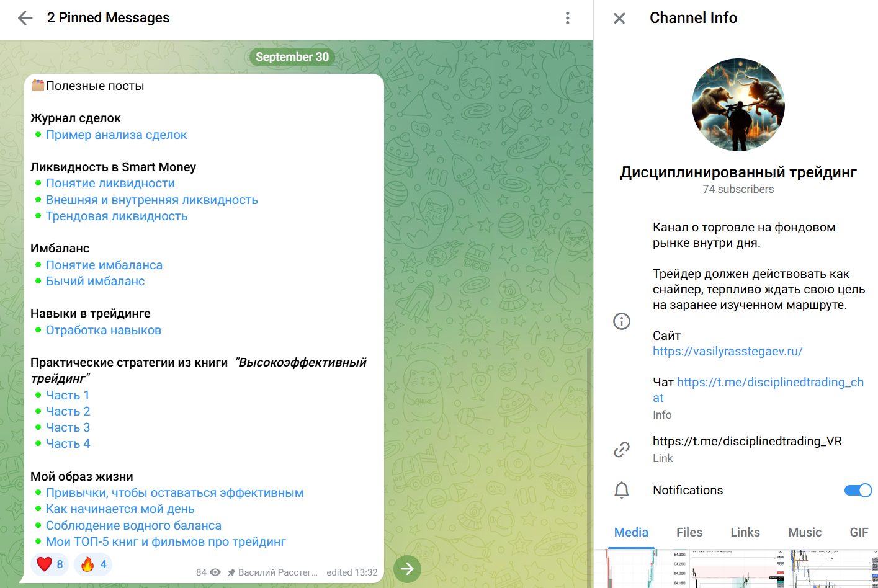Switch to the Music tab
The image size is (878, 588).
[804, 532]
